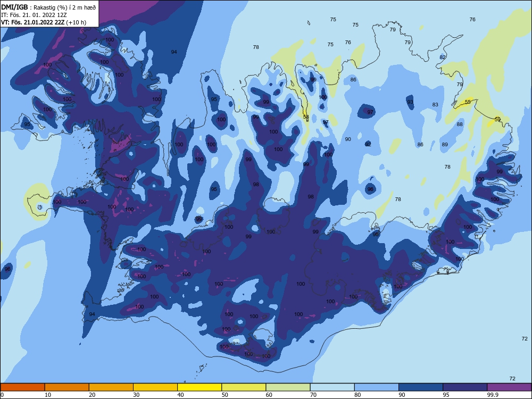Select the pale blue 70–80 legend swatch
Screen dimensions: 532x399
tap(332, 387)
